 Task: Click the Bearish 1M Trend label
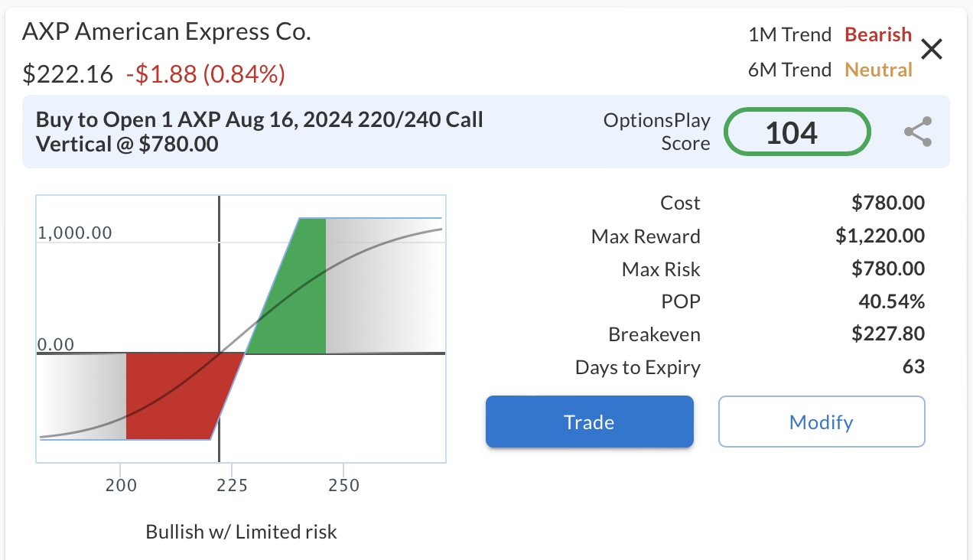coord(878,34)
